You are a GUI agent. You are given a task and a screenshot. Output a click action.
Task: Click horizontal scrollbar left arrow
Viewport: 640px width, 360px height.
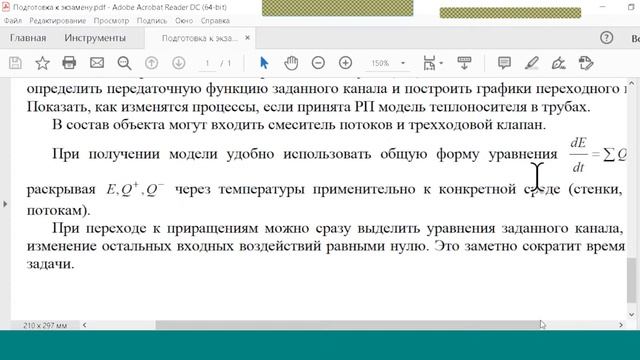tap(84, 325)
